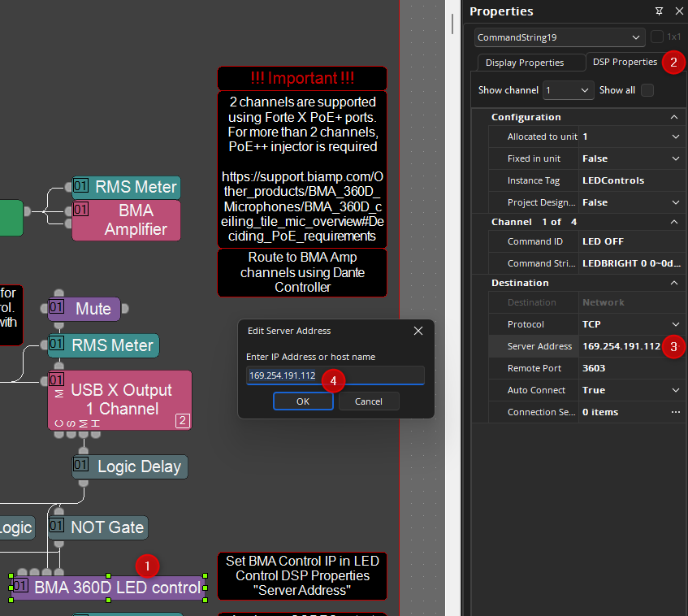Click the IP address input field
Image resolution: width=688 pixels, height=616 pixels.
pyautogui.click(x=335, y=375)
